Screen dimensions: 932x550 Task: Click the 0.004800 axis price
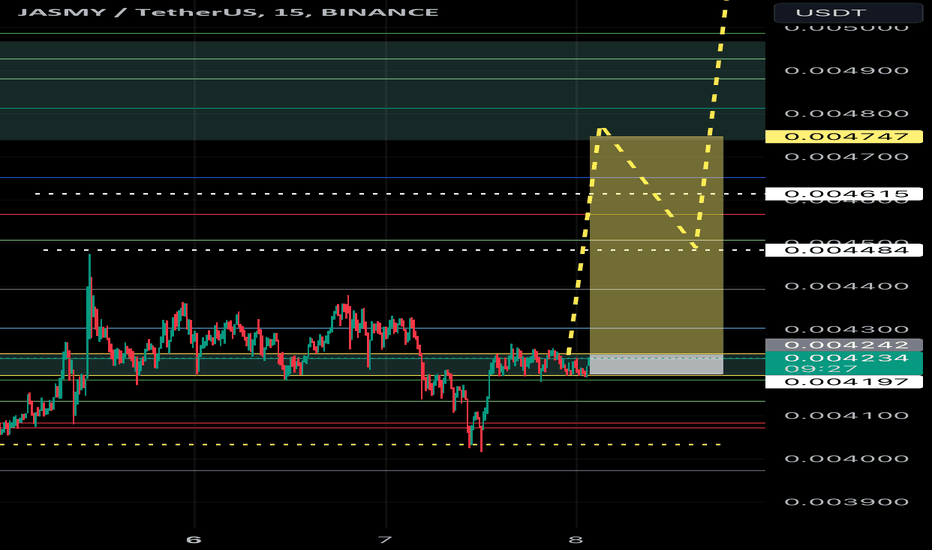click(846, 114)
